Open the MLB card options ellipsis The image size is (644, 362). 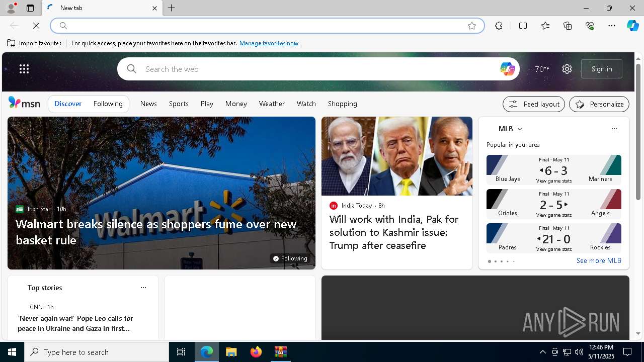click(614, 129)
